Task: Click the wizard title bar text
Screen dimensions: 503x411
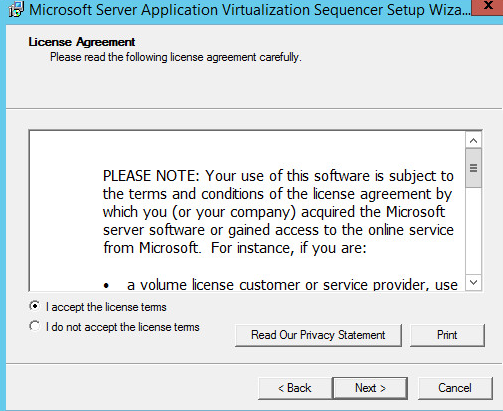Action: [x=250, y=10]
